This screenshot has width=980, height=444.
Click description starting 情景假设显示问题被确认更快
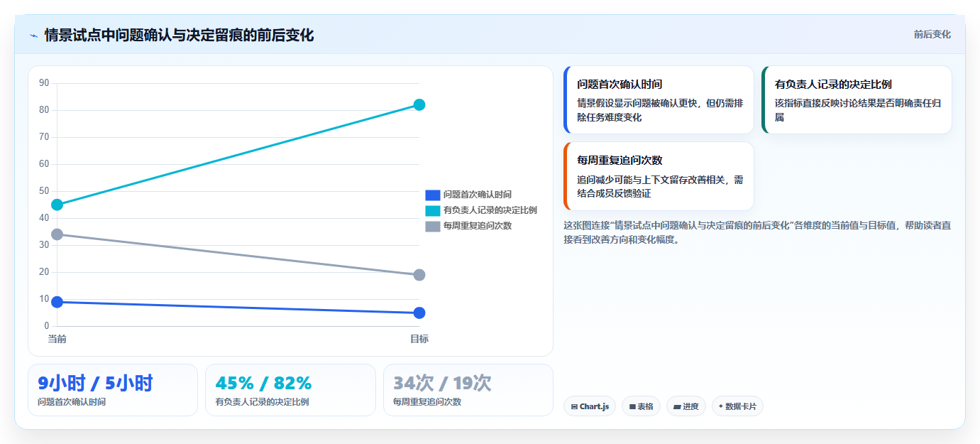coord(660,110)
